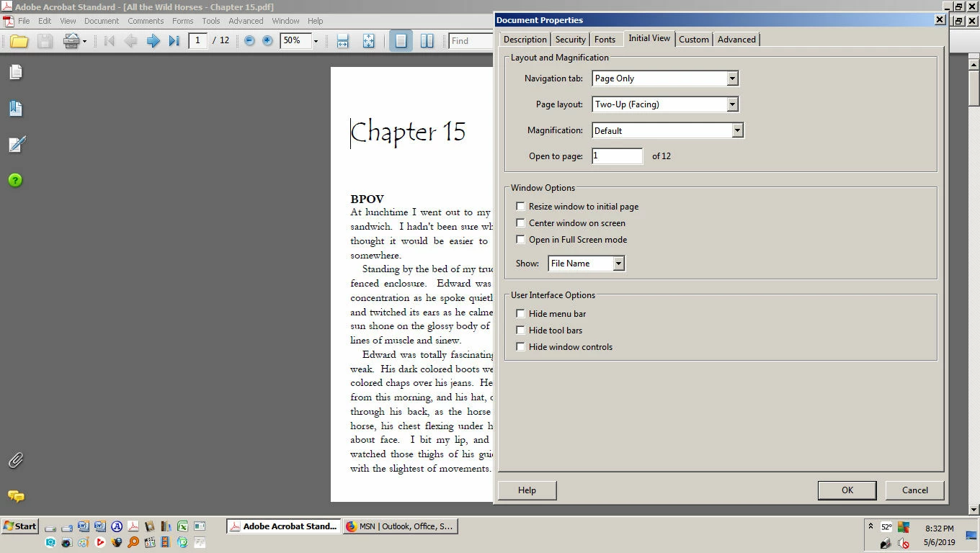The image size is (980, 553).
Task: Click the Find search field
Action: pyautogui.click(x=471, y=41)
